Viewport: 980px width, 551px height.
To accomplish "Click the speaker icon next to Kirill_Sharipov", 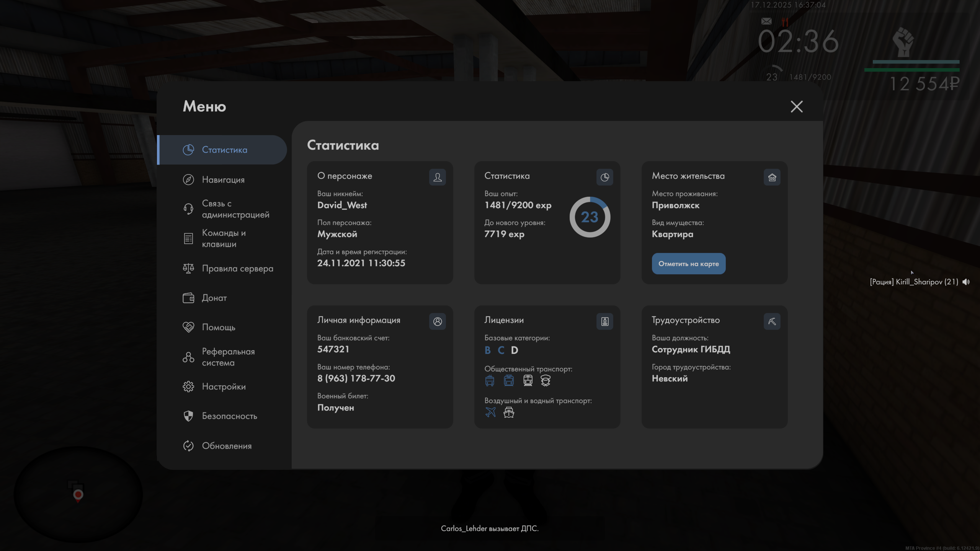I will [966, 282].
